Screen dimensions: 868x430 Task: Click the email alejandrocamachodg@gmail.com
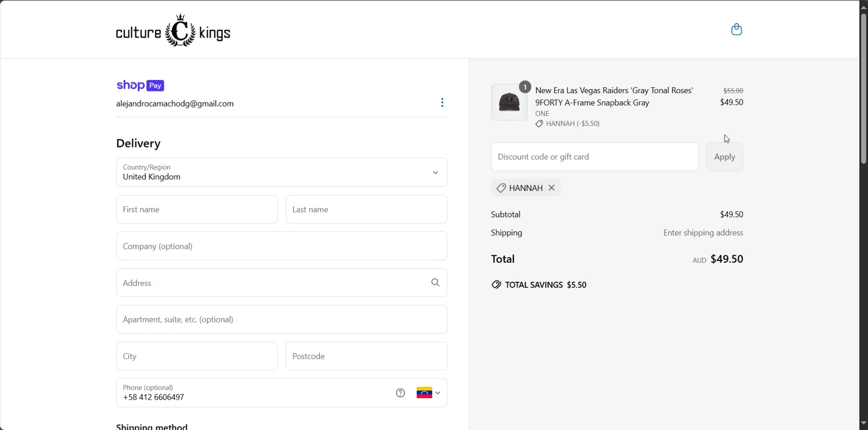[x=175, y=104]
